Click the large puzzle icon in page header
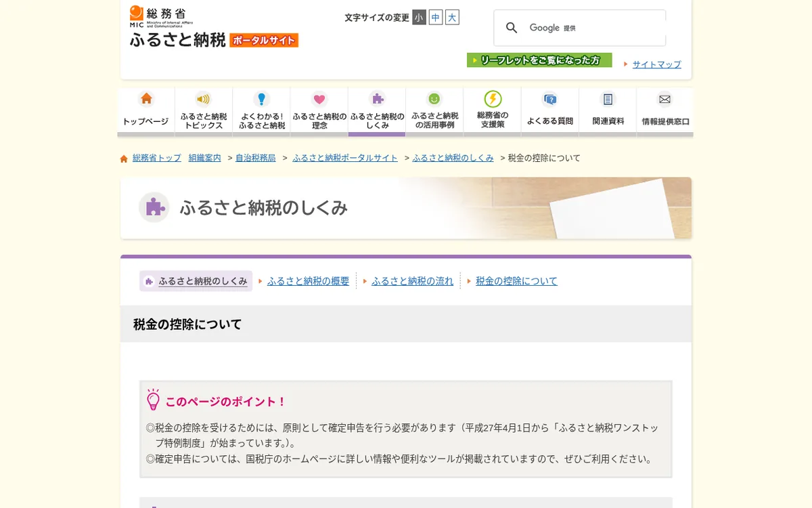 point(154,207)
